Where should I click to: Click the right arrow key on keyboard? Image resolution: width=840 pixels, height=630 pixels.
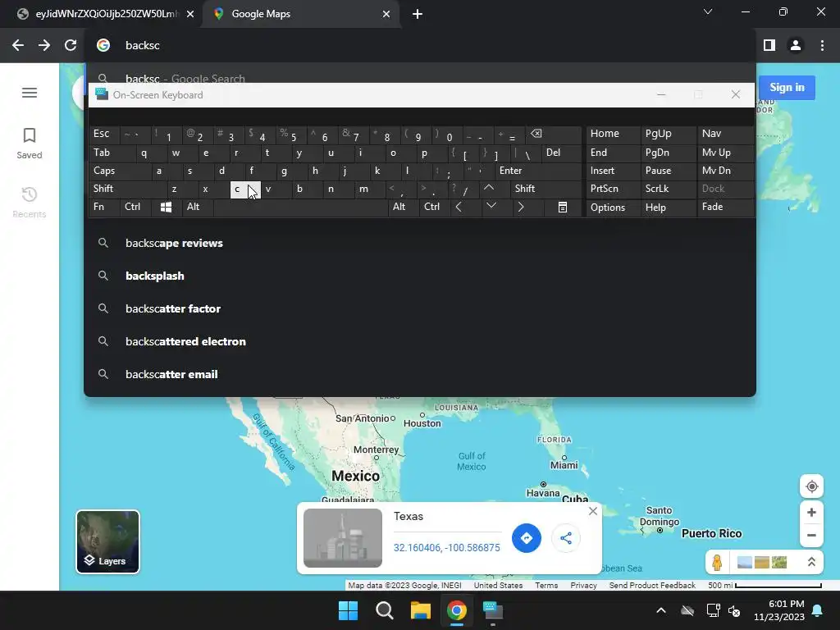pyautogui.click(x=520, y=207)
